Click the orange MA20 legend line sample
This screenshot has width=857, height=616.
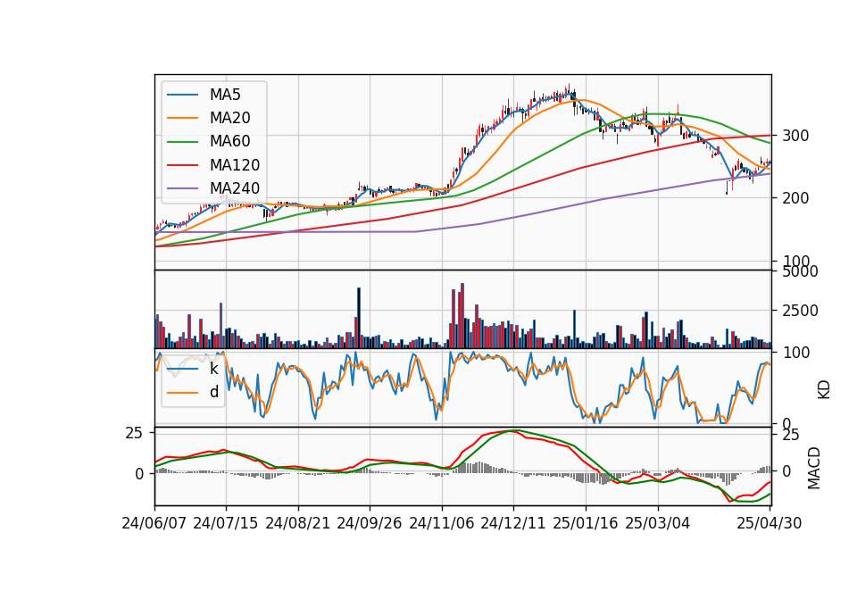[183, 118]
